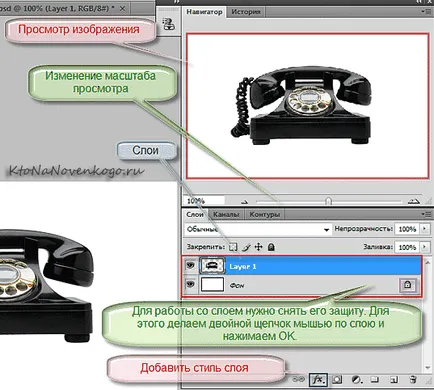
Task: Toggle lock position move icon
Action: click(x=258, y=247)
